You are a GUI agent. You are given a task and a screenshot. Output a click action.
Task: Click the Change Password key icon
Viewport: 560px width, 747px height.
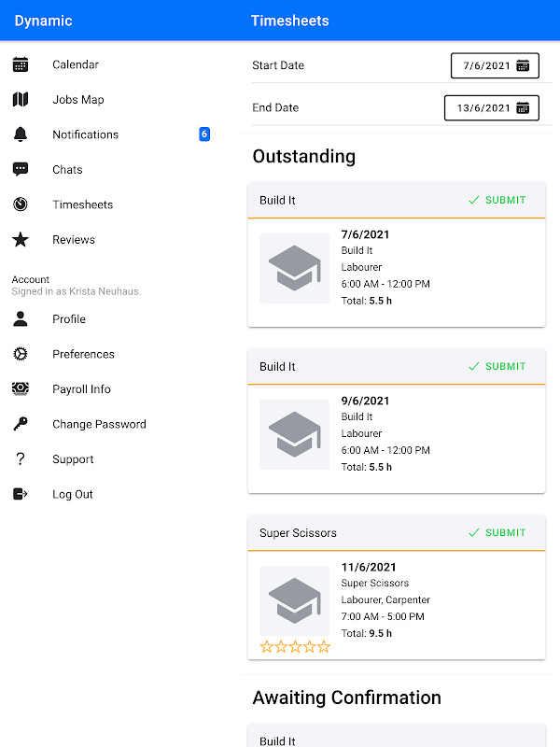[x=21, y=424]
